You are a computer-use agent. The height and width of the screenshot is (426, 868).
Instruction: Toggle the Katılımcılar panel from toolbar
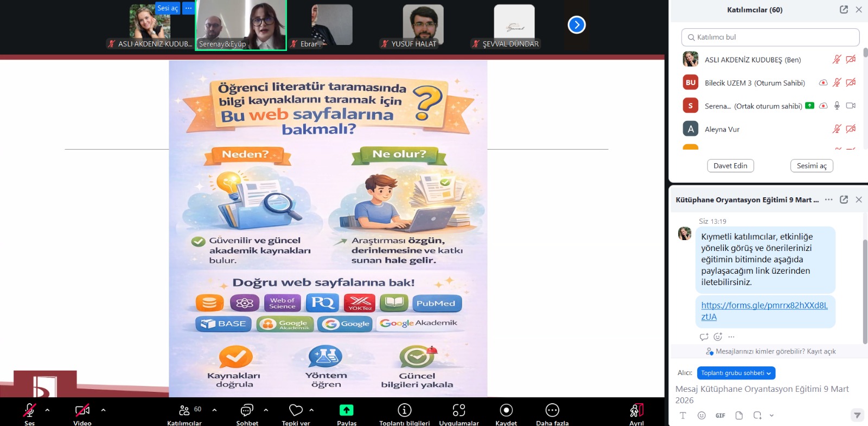click(184, 410)
